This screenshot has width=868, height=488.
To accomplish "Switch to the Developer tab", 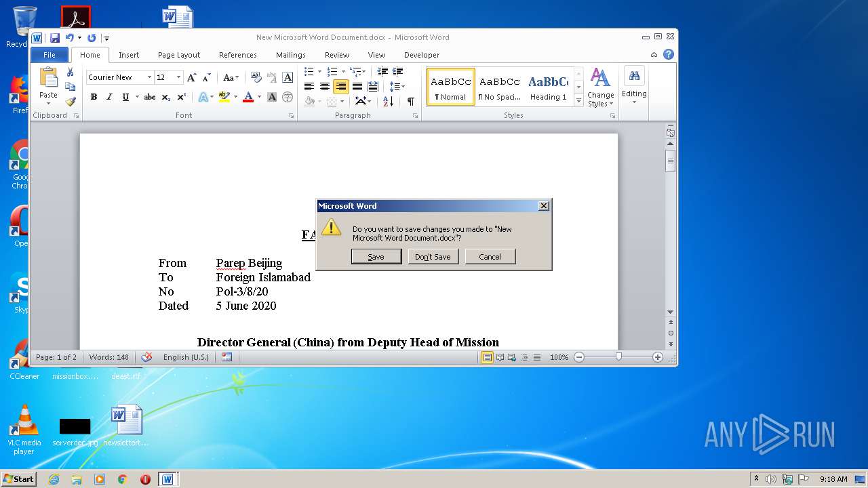I will coord(422,55).
